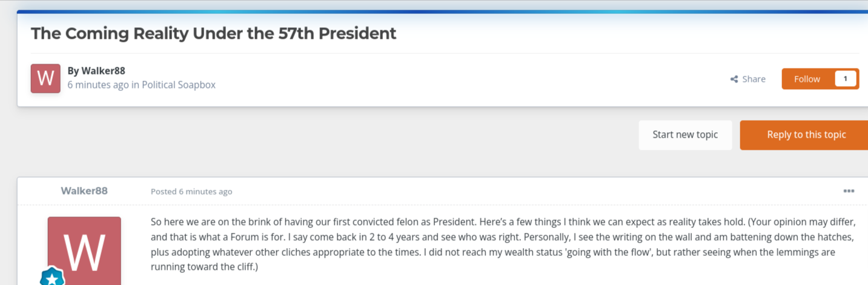This screenshot has width=868, height=285.
Task: Click the topic title about the 57th President
Action: click(213, 33)
